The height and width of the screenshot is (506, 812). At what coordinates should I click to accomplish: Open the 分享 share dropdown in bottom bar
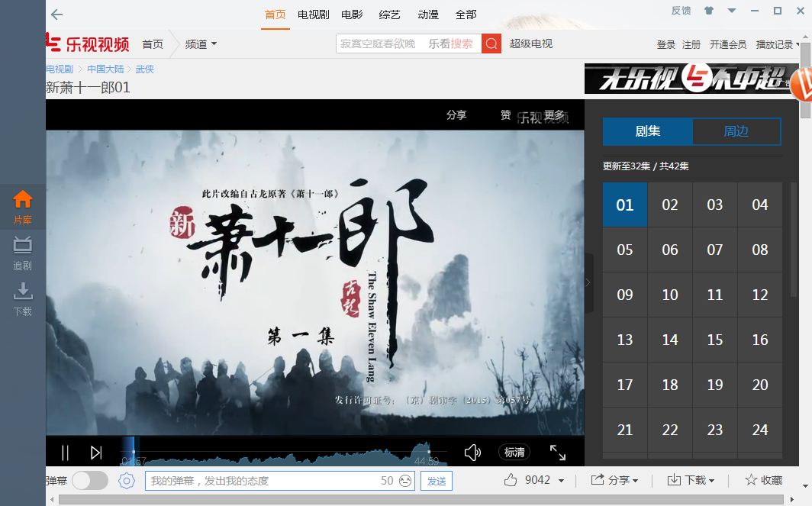click(x=614, y=480)
